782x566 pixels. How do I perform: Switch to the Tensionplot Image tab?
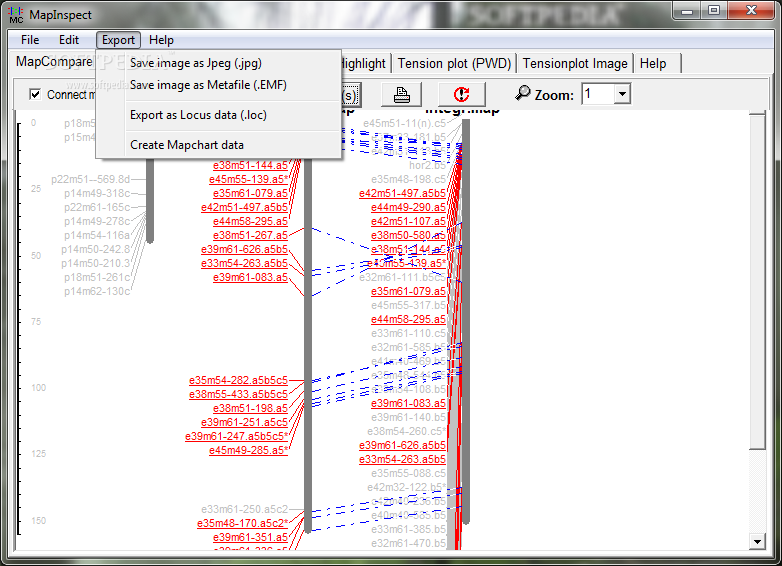coord(575,64)
